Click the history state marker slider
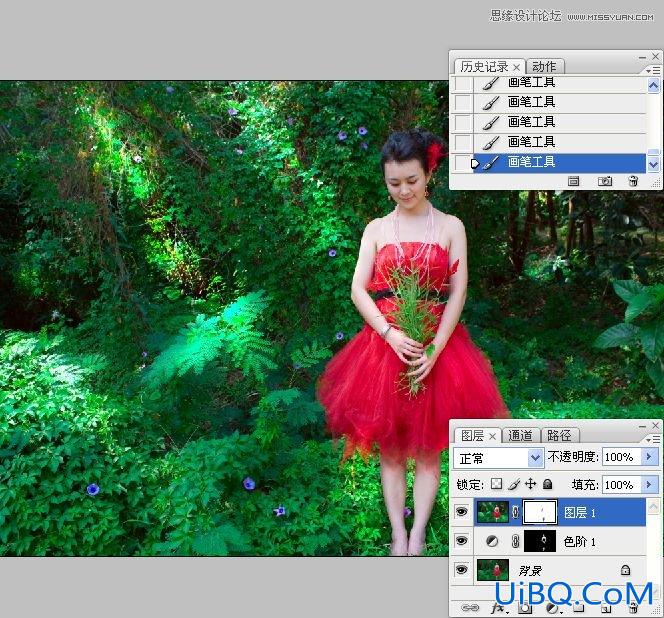This screenshot has width=664, height=618. (x=475, y=163)
